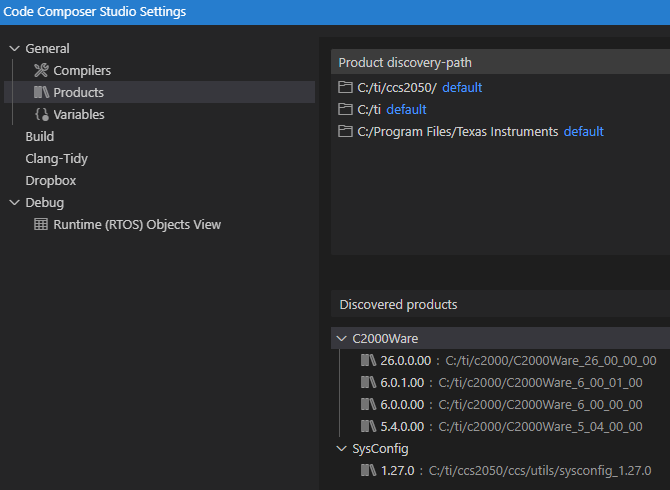This screenshot has height=490, width=670.
Task: Click folder icon beside C:/ti/ccs2050/ path
Action: pos(345,88)
